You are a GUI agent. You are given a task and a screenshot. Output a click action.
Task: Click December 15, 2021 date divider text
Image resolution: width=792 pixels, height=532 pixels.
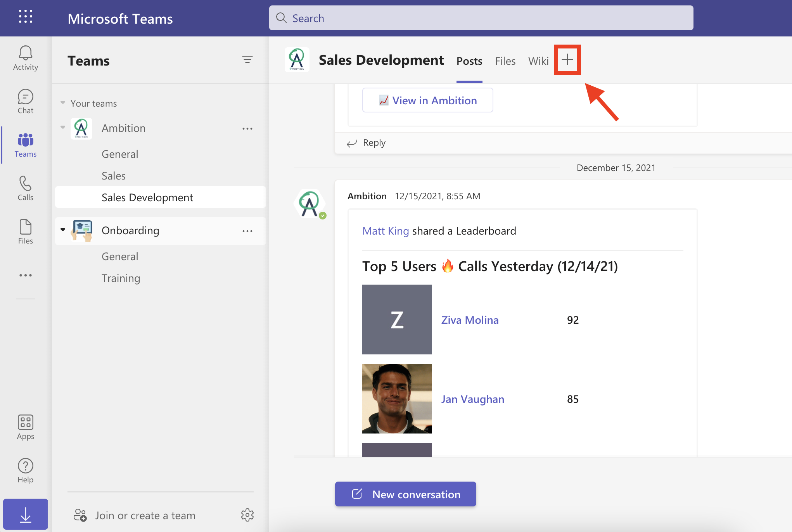616,168
